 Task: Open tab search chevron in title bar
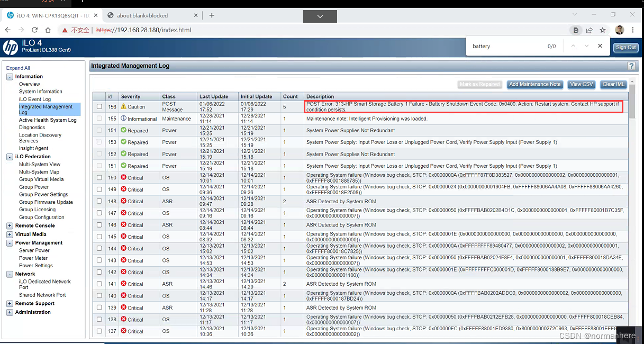[x=575, y=15]
